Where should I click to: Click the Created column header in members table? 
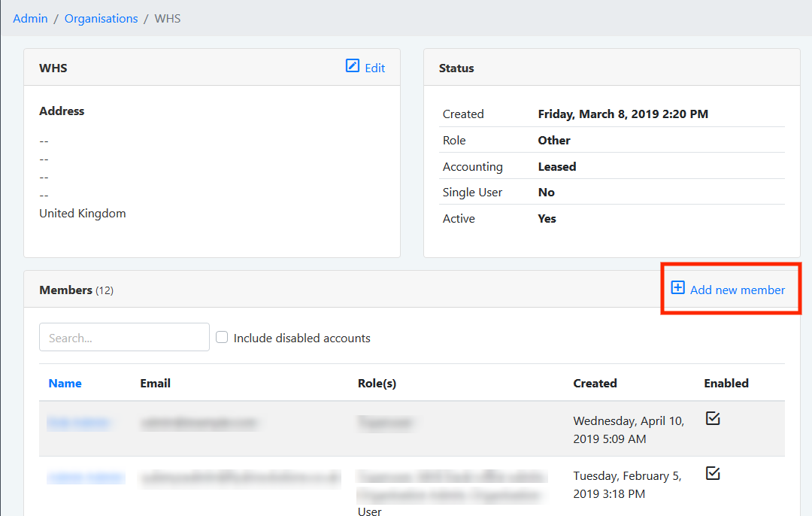(x=595, y=383)
